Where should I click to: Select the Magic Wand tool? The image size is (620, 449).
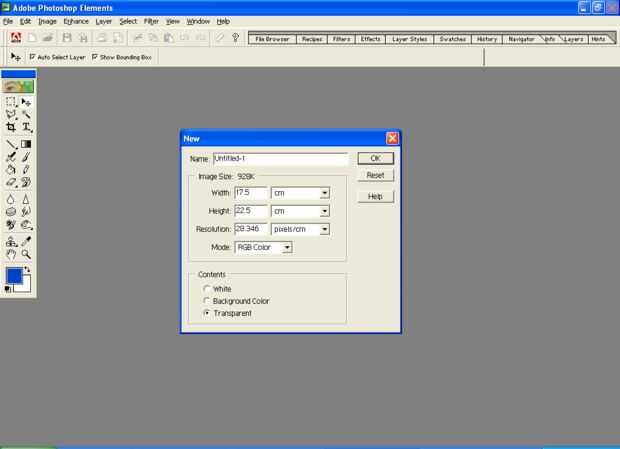26,115
